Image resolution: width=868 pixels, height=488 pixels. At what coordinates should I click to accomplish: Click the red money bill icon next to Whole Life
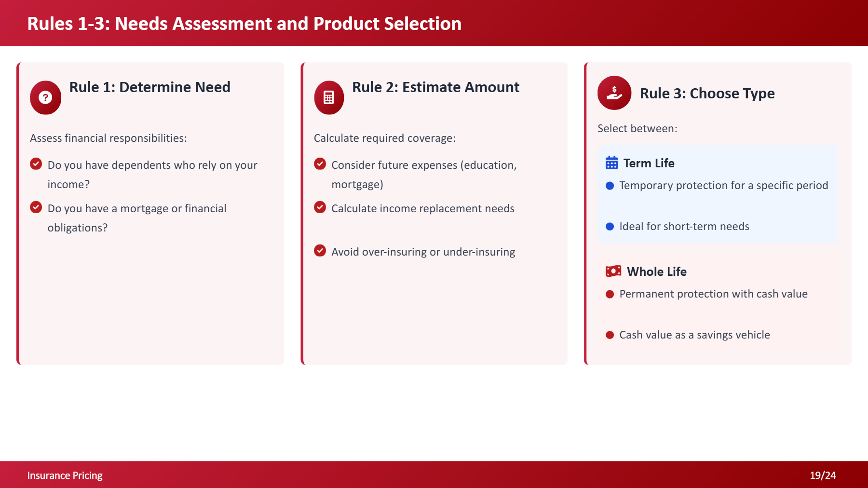tap(613, 271)
